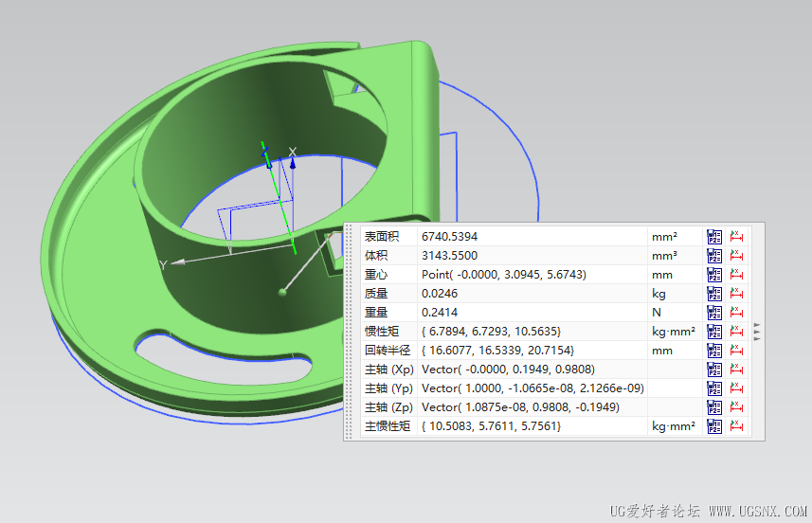Click the red dimension icon in 体积 row
This screenshot has width=812, height=523.
click(x=736, y=256)
